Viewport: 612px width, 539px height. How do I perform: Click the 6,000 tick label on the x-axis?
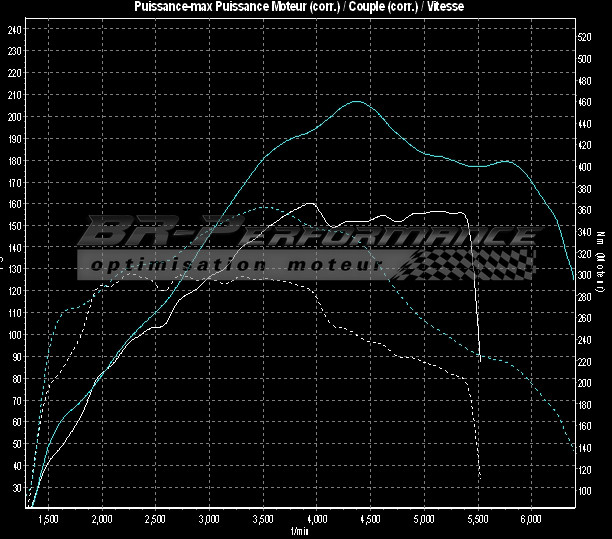coord(531,519)
